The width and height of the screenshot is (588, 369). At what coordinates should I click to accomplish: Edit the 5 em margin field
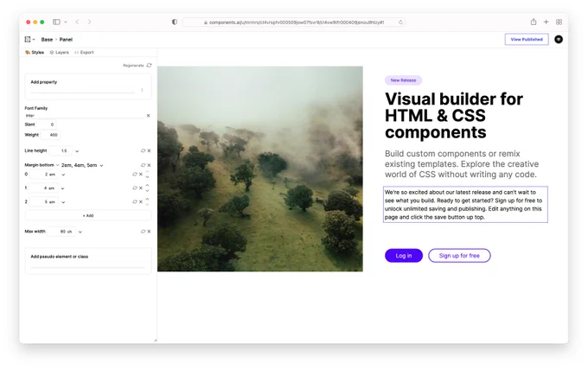click(44, 201)
